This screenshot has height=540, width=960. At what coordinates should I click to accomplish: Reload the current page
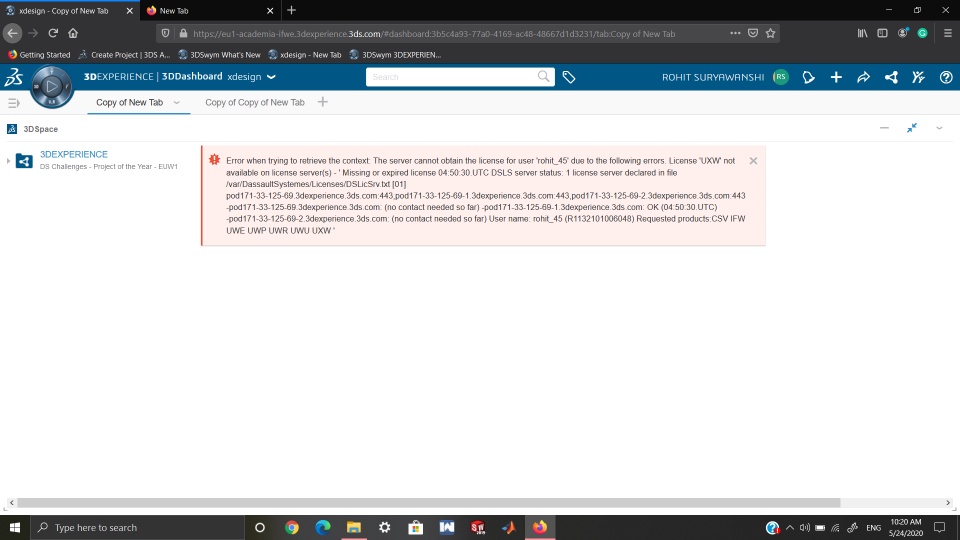point(53,33)
